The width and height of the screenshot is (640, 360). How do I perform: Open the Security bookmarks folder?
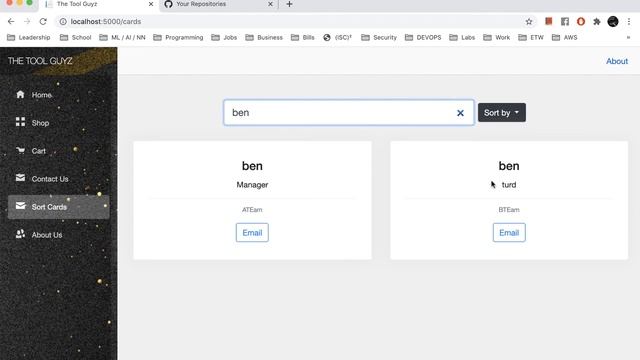(x=379, y=38)
